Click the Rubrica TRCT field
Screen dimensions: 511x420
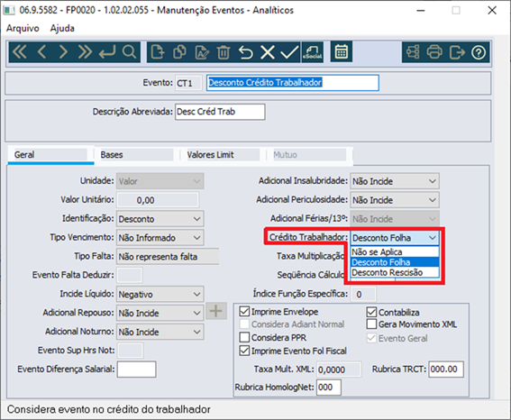[x=446, y=370]
